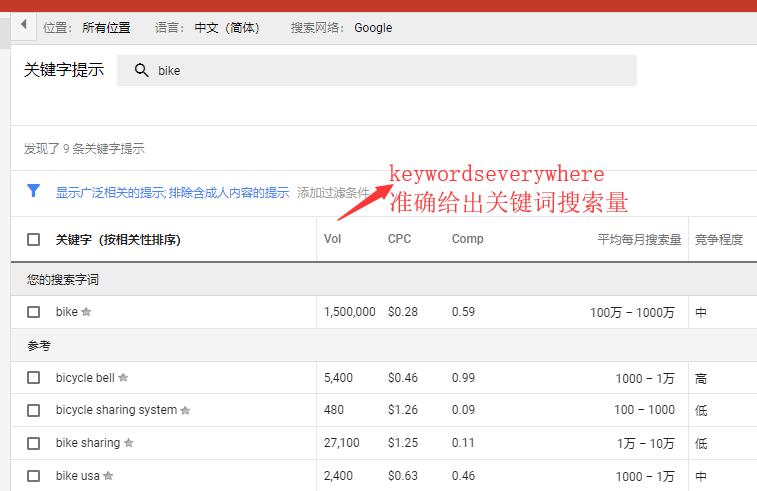The height and width of the screenshot is (491, 757).
Task: Click CPC value $1.26
Action: point(403,410)
